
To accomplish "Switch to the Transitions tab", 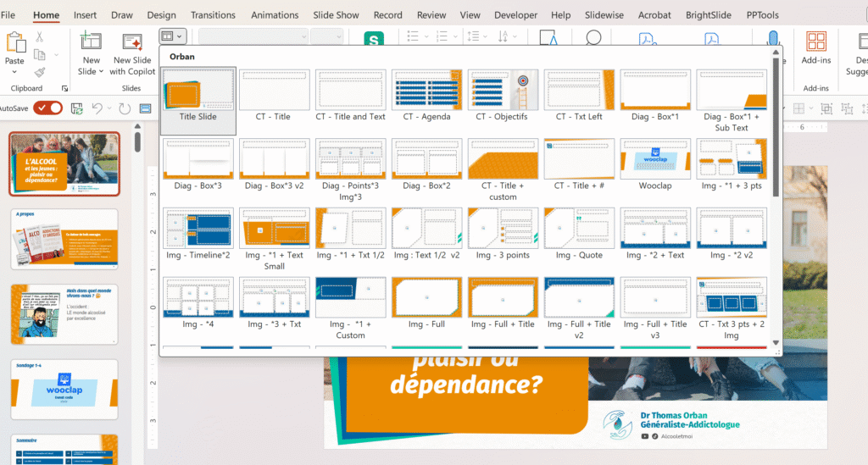I will click(x=213, y=15).
